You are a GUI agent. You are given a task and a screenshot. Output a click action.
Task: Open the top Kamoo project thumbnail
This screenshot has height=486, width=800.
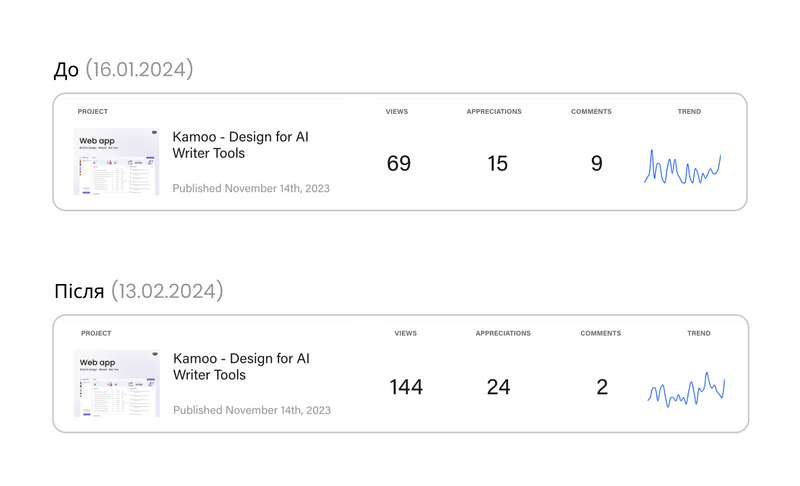116,162
